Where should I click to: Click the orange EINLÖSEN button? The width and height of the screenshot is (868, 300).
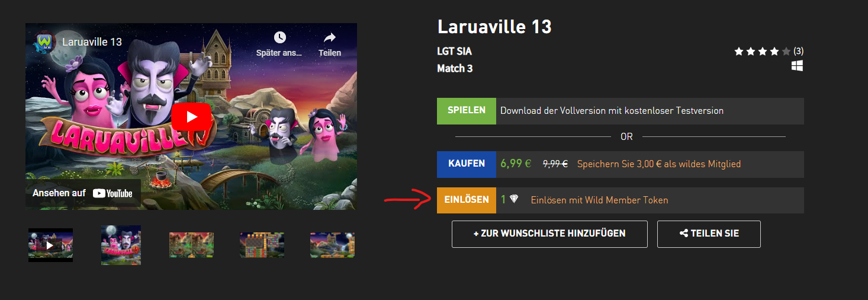tap(467, 200)
